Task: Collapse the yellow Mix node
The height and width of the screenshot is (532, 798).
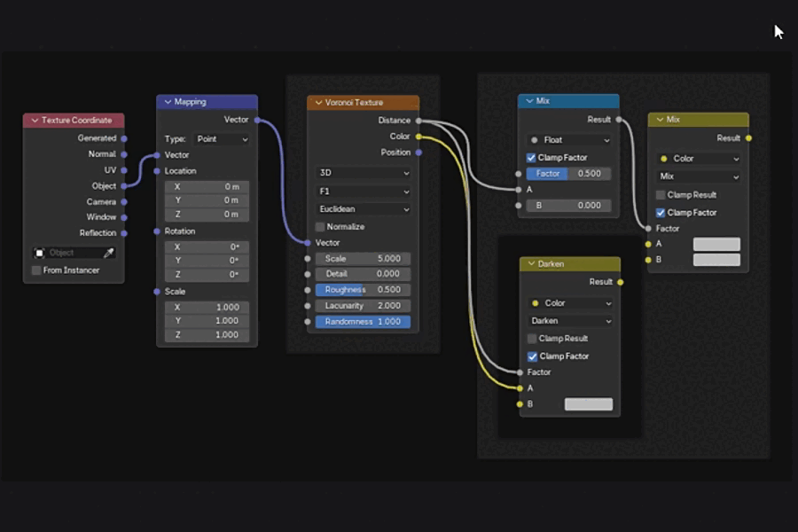Action: point(660,120)
